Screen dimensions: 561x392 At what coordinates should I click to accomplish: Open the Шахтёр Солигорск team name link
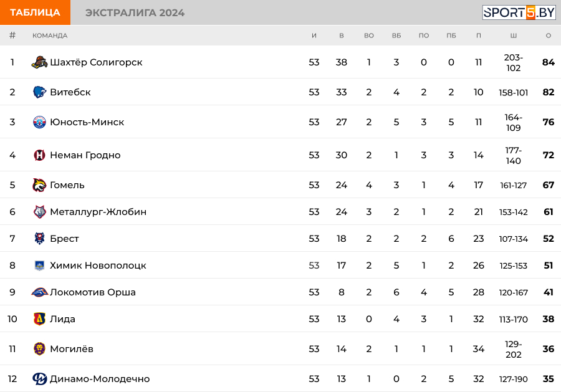point(96,62)
